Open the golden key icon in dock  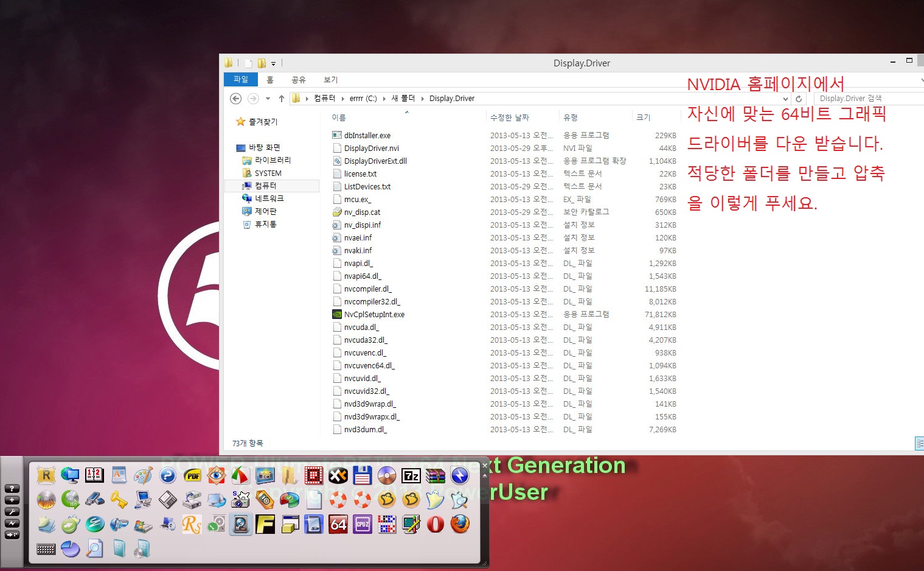point(119,500)
